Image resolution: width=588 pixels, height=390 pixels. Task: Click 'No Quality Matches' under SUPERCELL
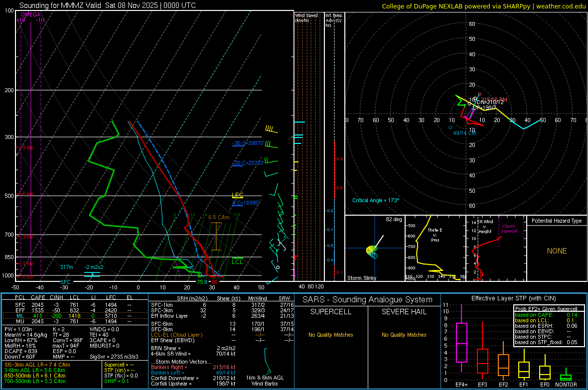tap(330, 335)
